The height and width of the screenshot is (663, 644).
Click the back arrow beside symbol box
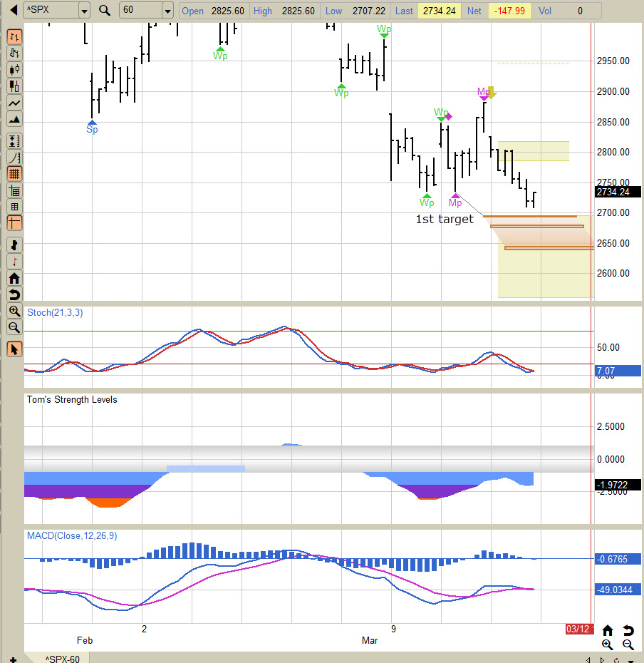[11, 10]
